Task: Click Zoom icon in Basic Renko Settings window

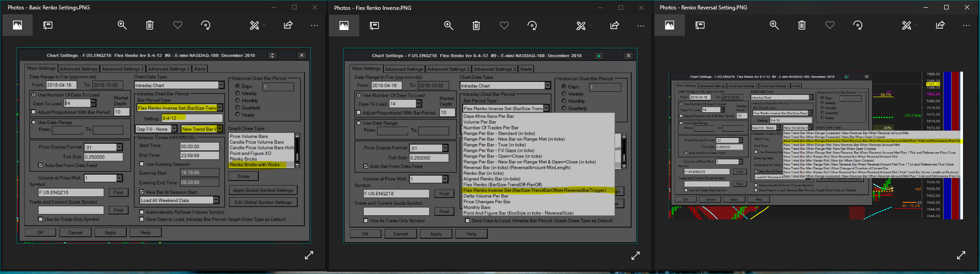Action: [122, 25]
